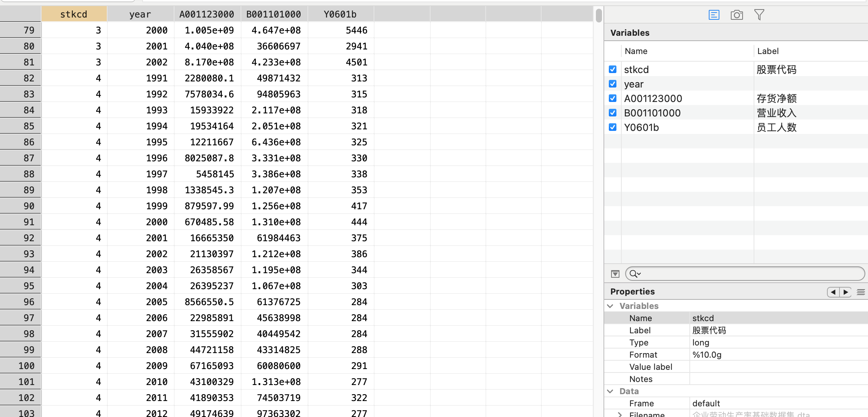
Task: Collapse the Variables properties section
Action: click(610, 306)
